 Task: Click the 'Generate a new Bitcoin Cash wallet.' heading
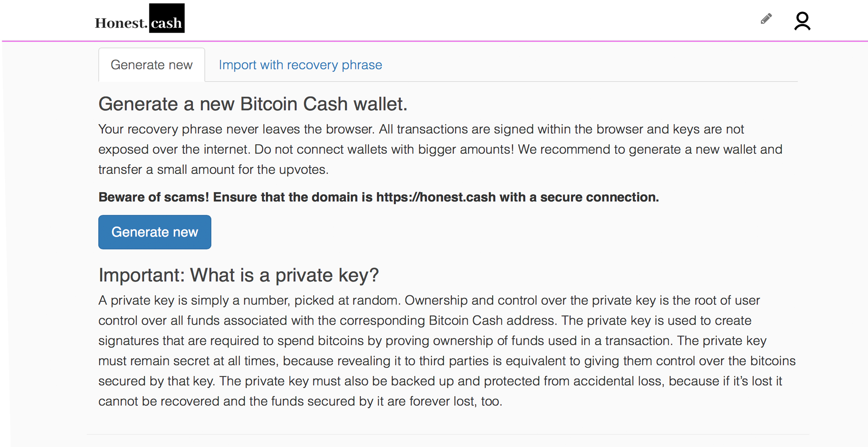pyautogui.click(x=253, y=104)
